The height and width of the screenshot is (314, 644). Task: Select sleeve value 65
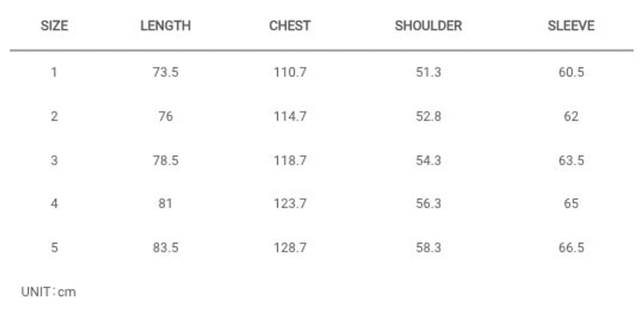coord(571,203)
